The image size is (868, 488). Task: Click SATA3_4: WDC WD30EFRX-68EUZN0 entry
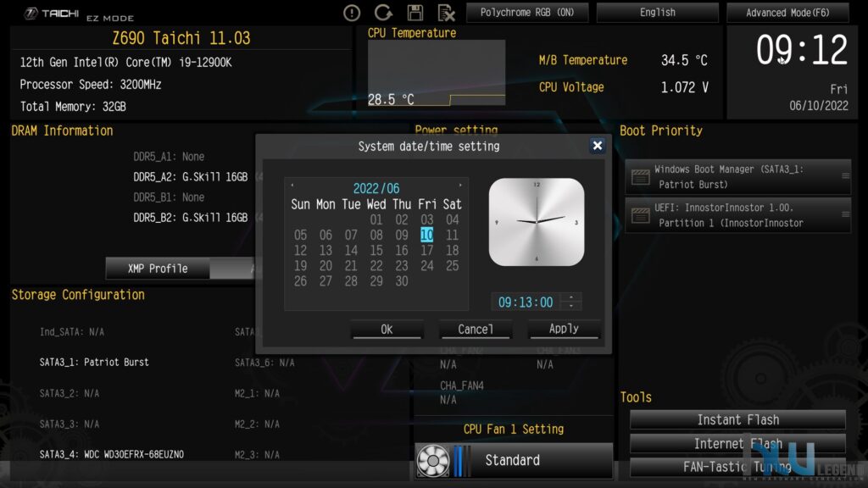[x=112, y=454]
